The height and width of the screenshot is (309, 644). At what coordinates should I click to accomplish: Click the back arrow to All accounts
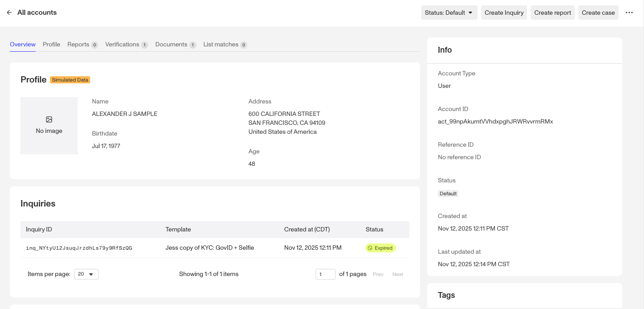coord(9,12)
